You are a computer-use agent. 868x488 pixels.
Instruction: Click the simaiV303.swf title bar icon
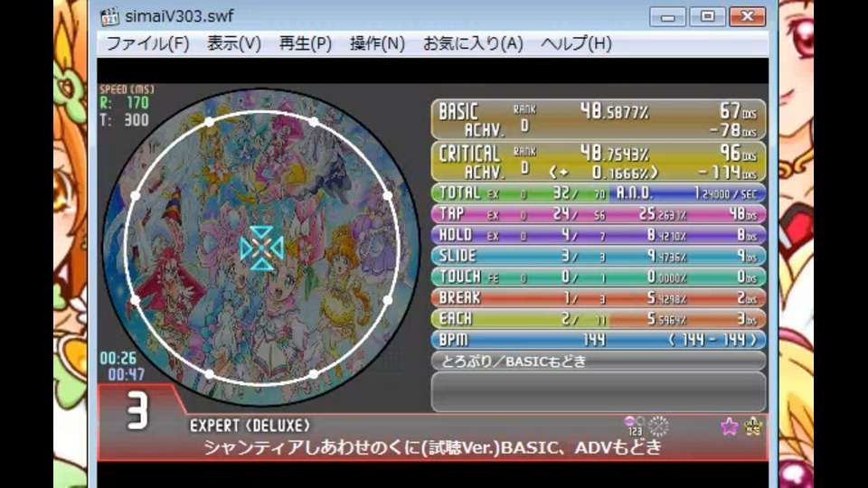(109, 16)
